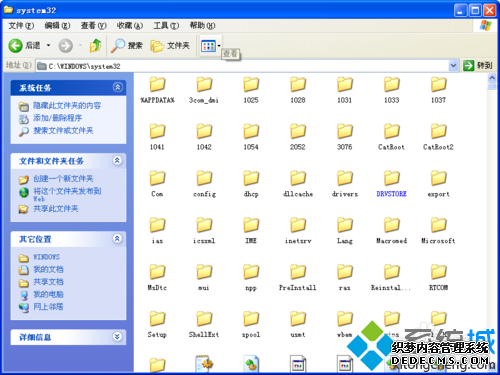Go up one folder level

(95, 46)
